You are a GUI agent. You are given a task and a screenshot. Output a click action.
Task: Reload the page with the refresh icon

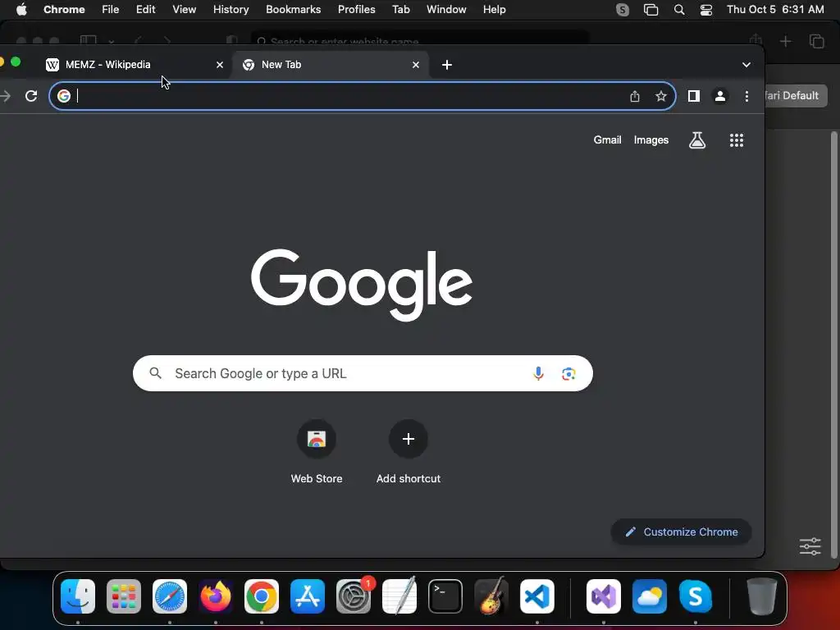point(31,96)
